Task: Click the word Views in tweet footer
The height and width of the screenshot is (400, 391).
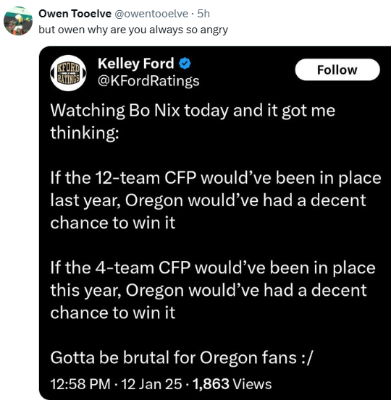Action: pos(252,384)
